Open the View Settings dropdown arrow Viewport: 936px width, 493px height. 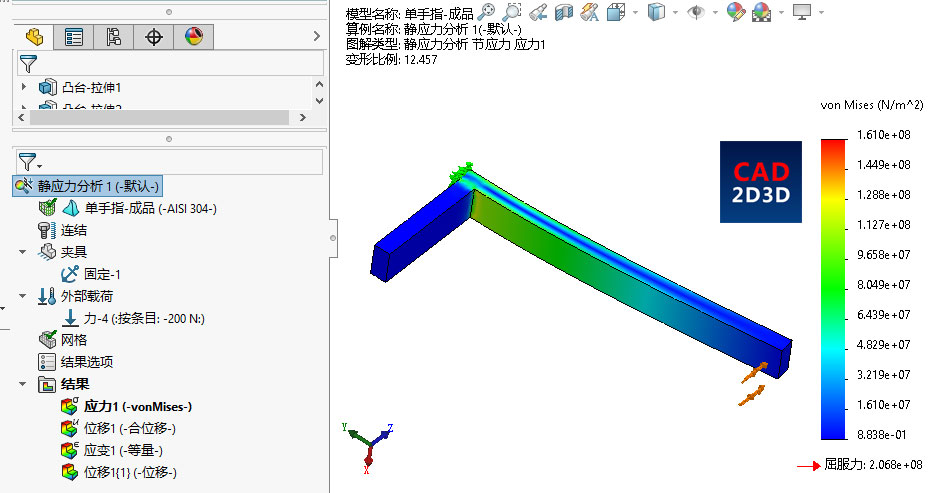coord(821,12)
